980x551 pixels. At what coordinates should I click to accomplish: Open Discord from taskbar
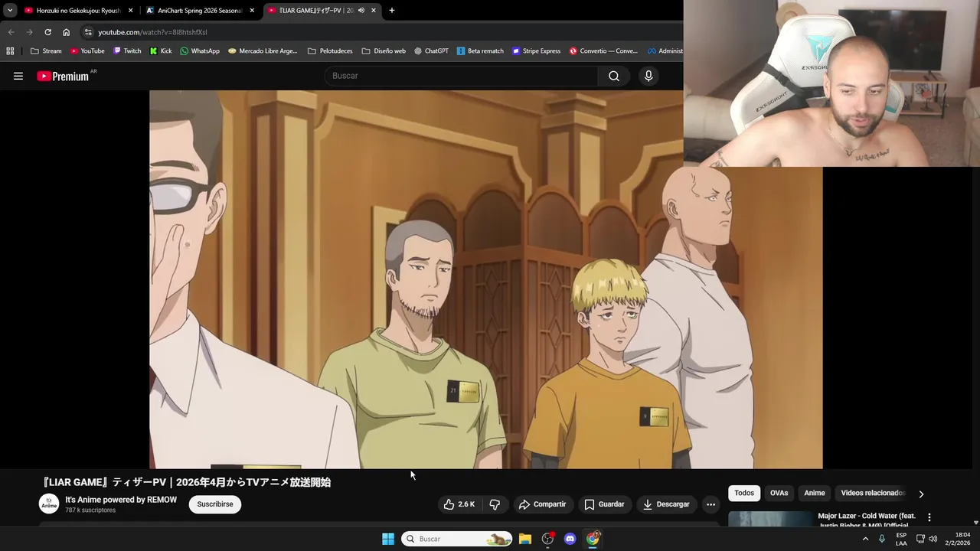(570, 539)
